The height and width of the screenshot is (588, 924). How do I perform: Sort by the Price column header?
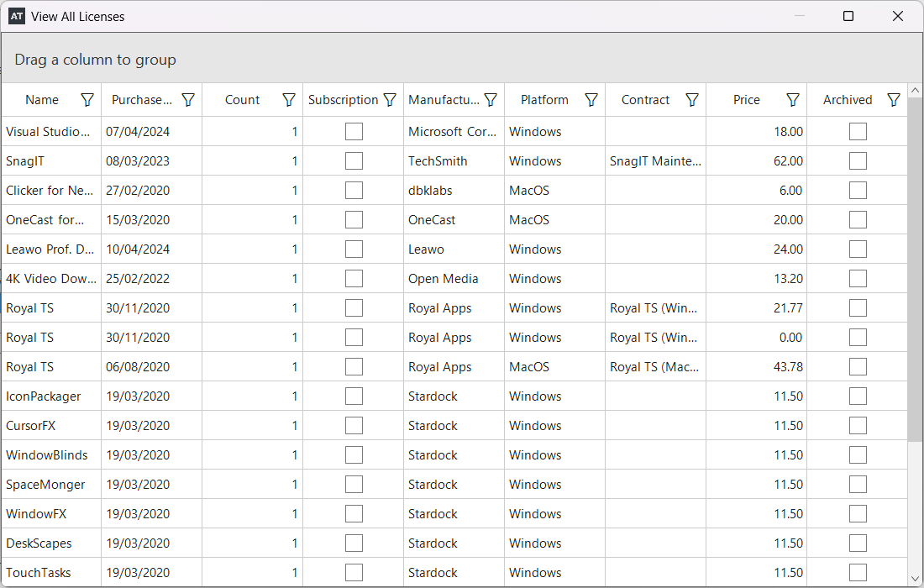pos(746,100)
